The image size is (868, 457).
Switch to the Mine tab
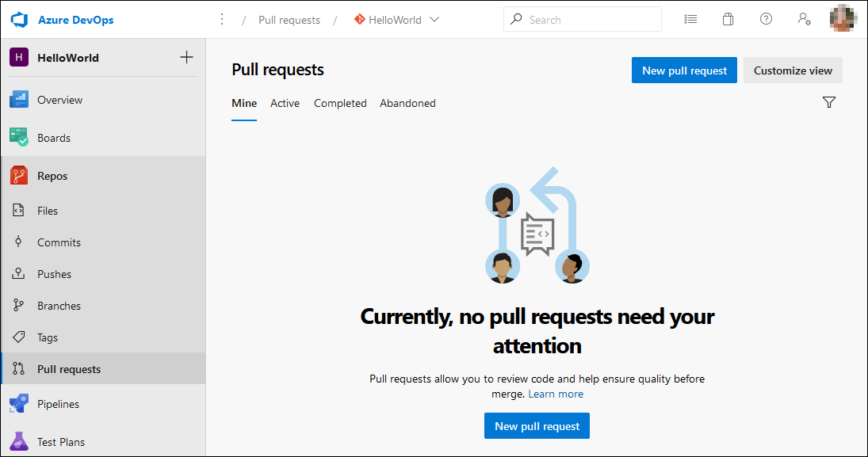[244, 104]
